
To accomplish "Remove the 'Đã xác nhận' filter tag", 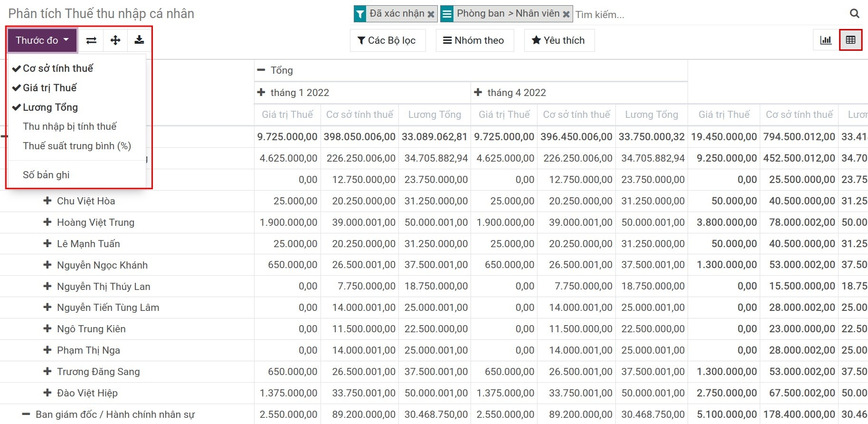I will pyautogui.click(x=431, y=14).
